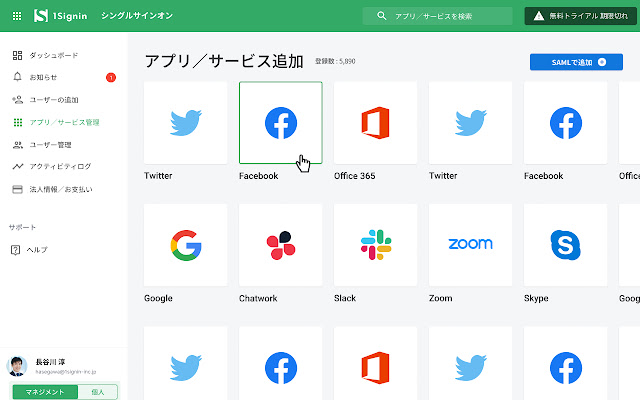This screenshot has height=400, width=640.
Task: Click the シングルサインオン header title
Action: [137, 16]
